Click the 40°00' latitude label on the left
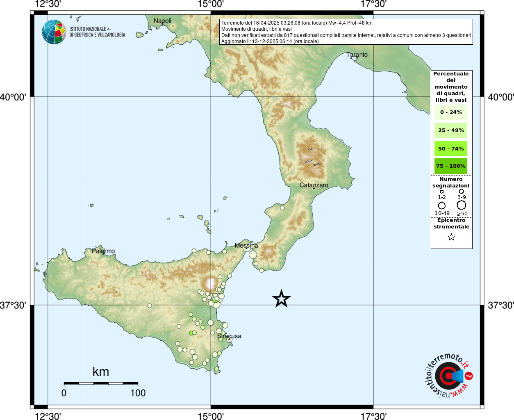The width and height of the screenshot is (514, 420). 13,97
